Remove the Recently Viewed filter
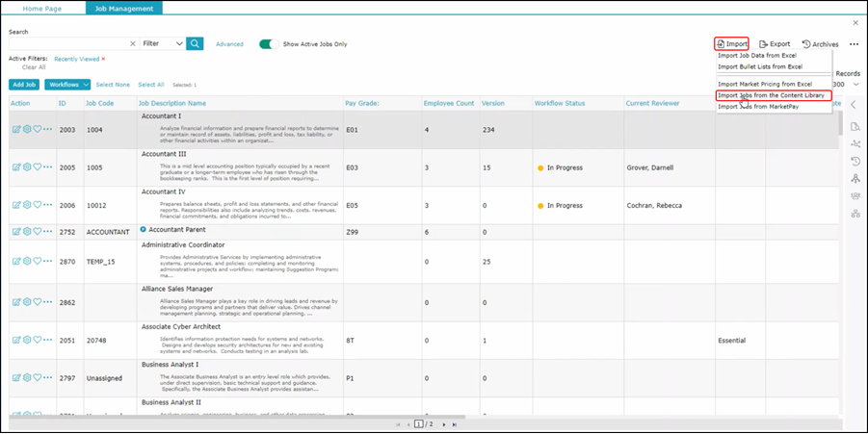 point(103,59)
